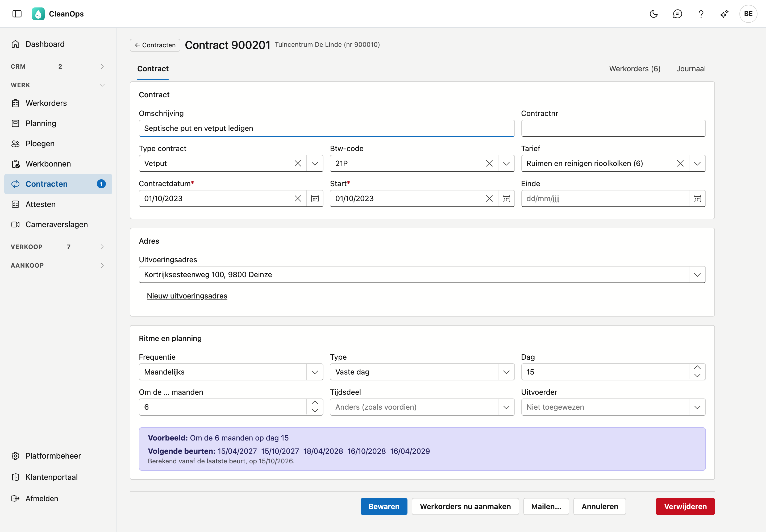Open Werkbonnen in sidebar
766x532 pixels.
point(58,164)
